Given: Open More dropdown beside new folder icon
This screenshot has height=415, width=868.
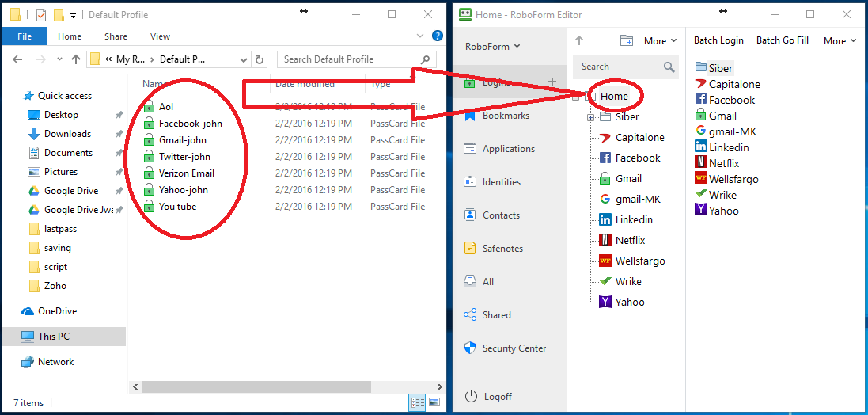Looking at the screenshot, I should (661, 41).
